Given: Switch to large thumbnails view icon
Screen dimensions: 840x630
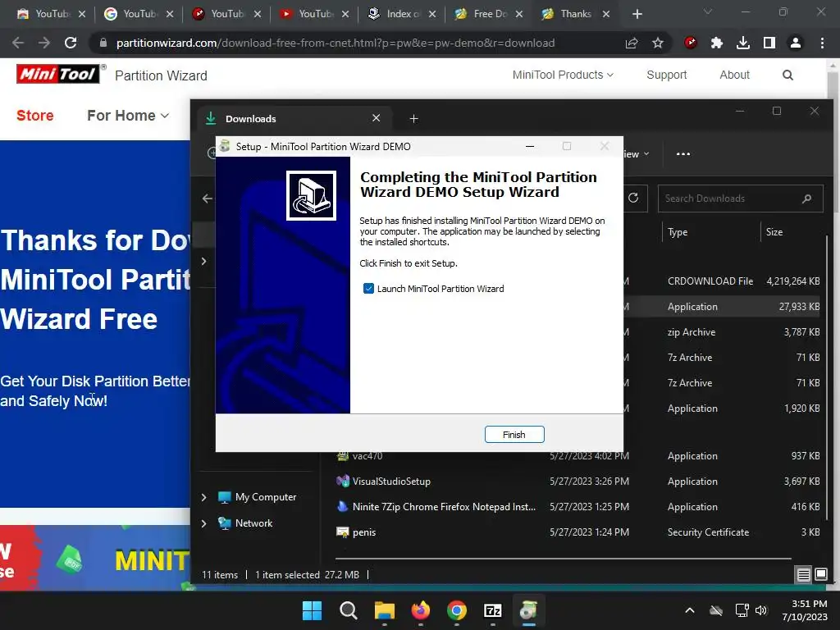Looking at the screenshot, I should pyautogui.click(x=820, y=575).
